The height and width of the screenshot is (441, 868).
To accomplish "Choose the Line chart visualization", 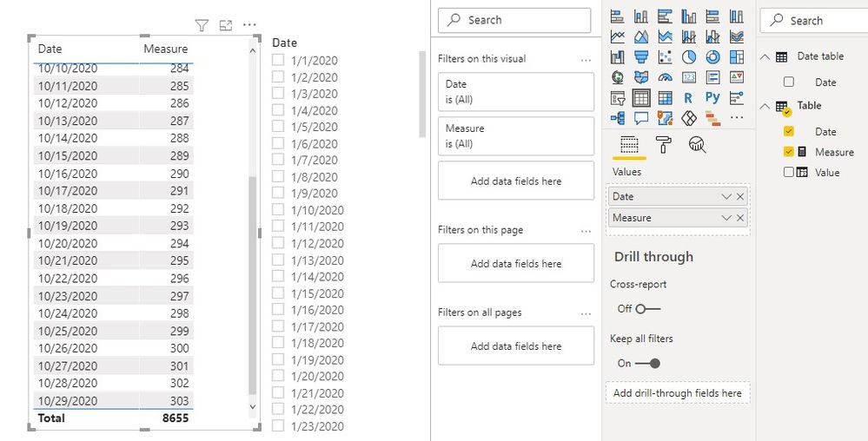I will click(x=617, y=36).
